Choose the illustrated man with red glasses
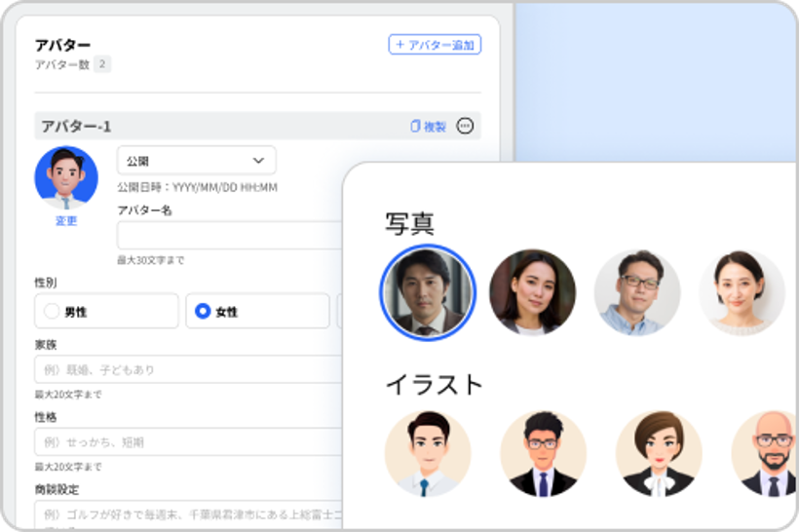 click(x=543, y=453)
